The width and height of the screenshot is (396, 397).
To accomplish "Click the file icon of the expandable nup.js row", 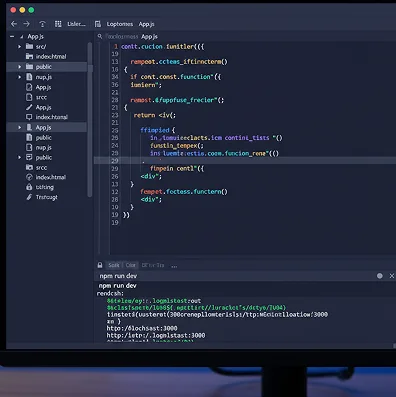I will (x=29, y=77).
